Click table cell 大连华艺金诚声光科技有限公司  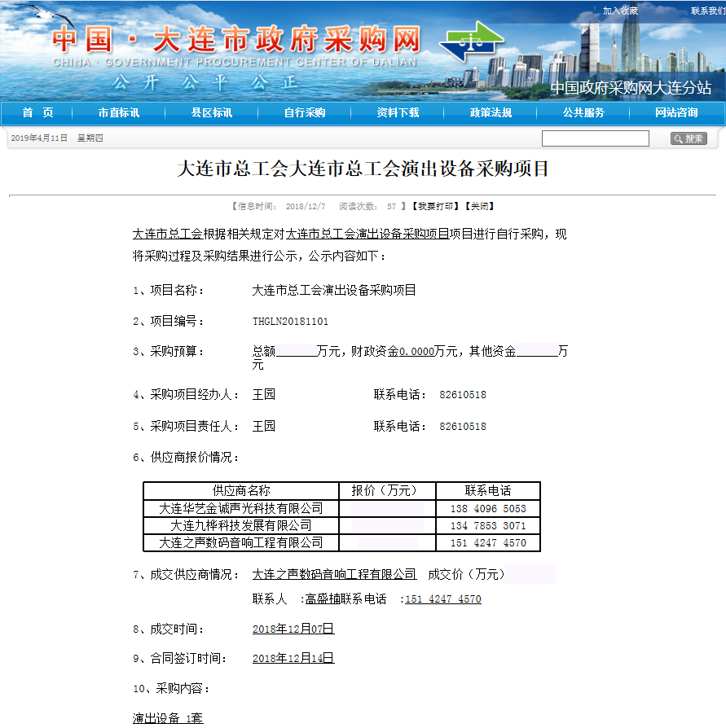click(x=241, y=508)
